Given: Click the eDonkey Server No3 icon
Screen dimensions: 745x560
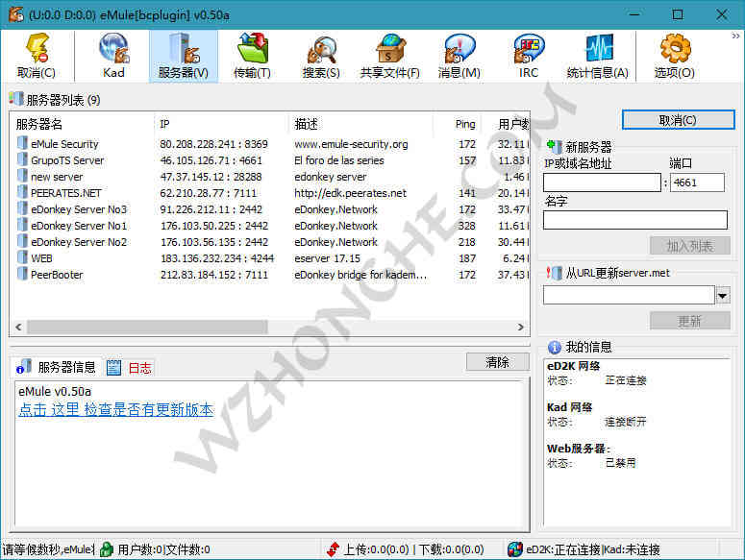Looking at the screenshot, I should (22, 208).
